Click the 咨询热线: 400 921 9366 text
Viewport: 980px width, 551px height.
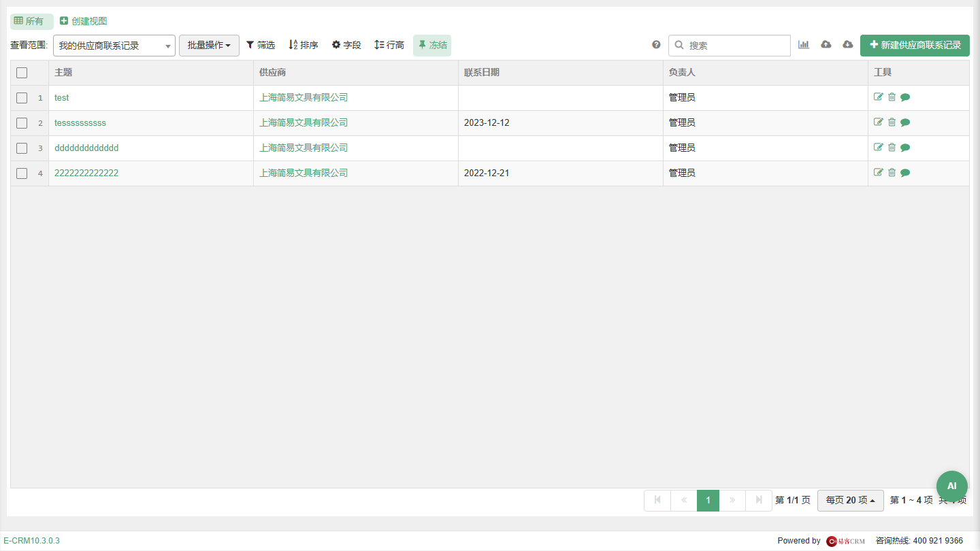(919, 541)
